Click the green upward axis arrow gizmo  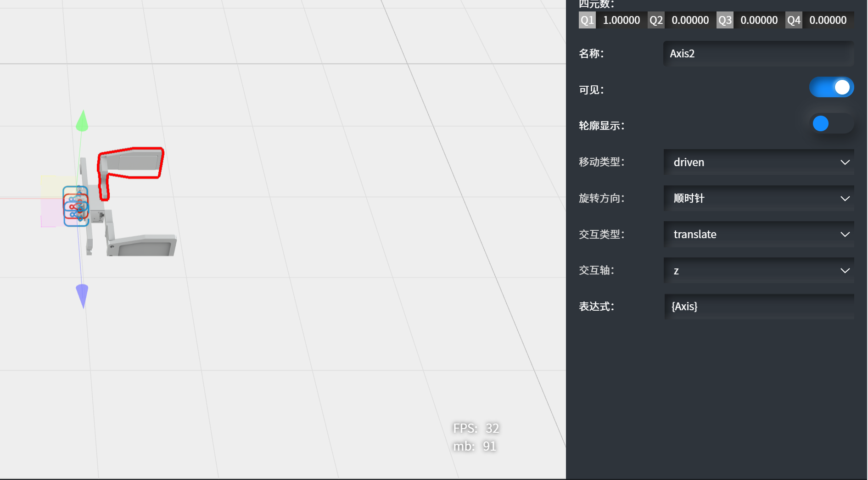[x=82, y=121]
